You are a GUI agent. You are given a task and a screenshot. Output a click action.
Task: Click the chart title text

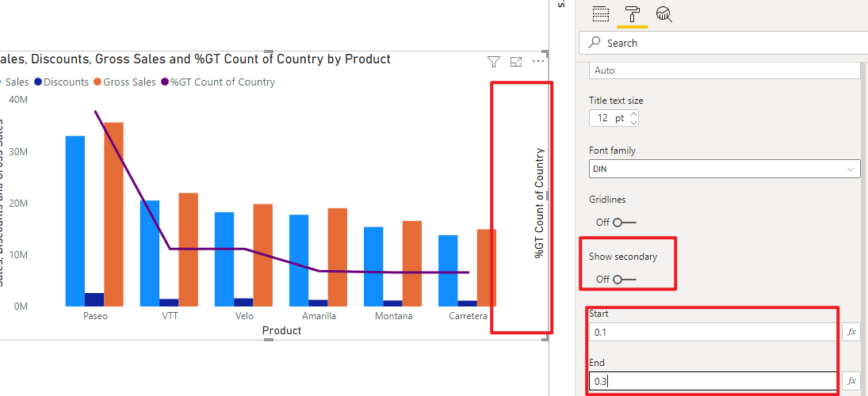pyautogui.click(x=196, y=59)
